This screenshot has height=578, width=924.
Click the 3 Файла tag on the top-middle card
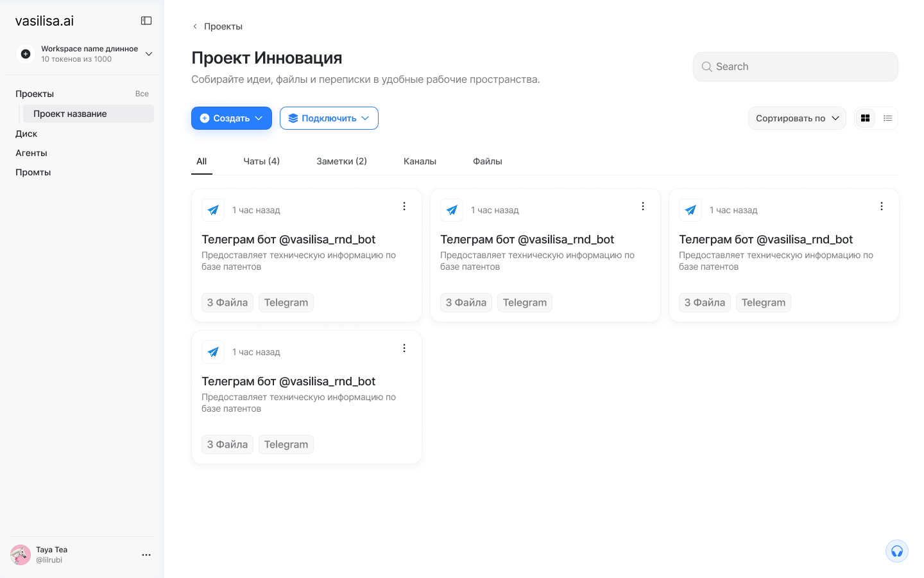466,302
